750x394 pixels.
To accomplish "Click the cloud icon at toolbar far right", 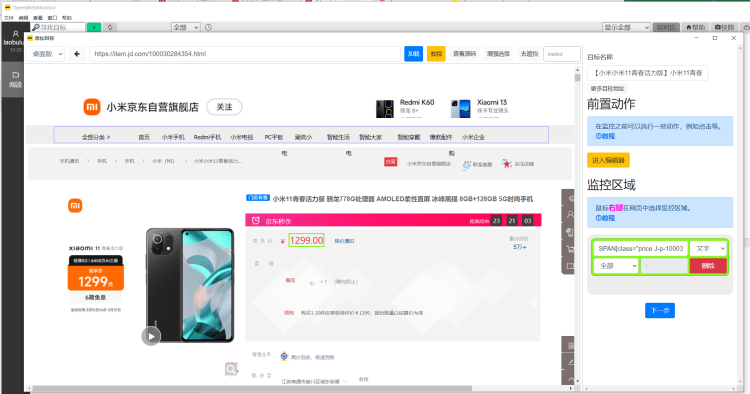I will click(x=746, y=27).
